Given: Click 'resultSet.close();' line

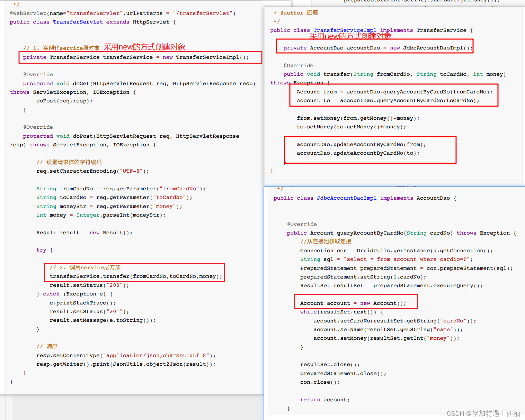Looking at the screenshot, I should pyautogui.click(x=330, y=364).
